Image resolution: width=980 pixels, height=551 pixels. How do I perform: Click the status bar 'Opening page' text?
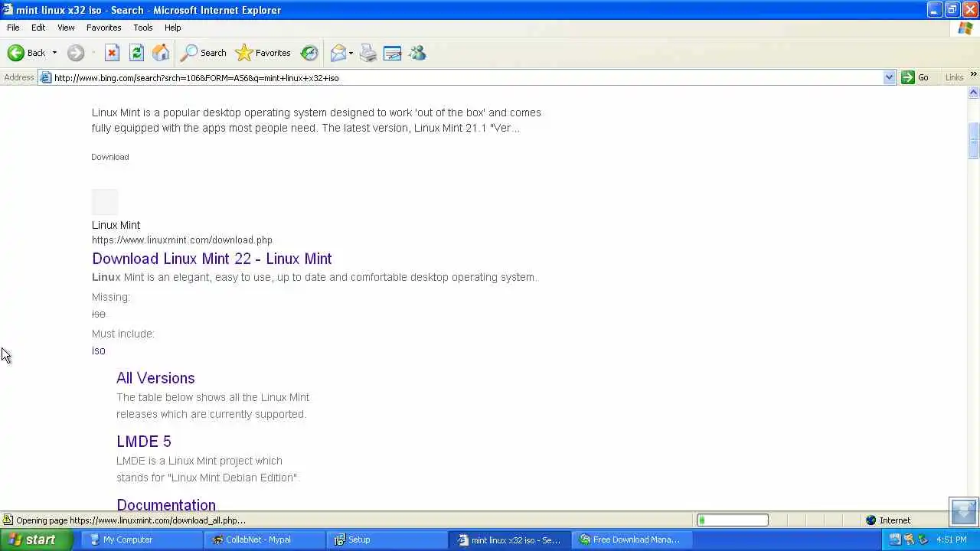coord(131,520)
